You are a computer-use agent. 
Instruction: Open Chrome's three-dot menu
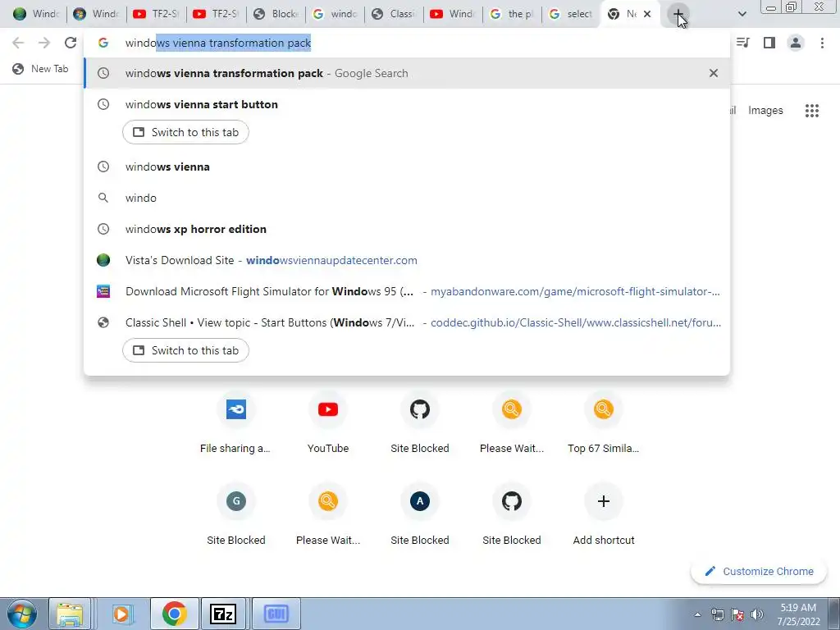point(822,43)
